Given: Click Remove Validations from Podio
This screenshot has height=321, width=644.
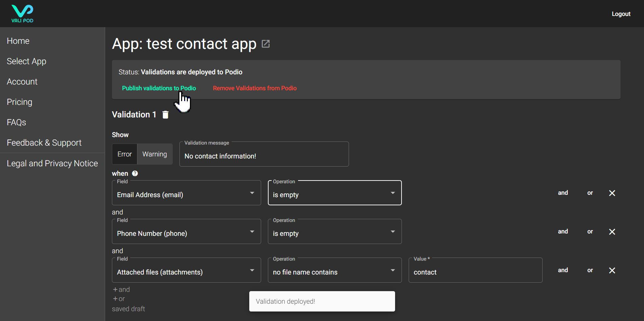Looking at the screenshot, I should (255, 88).
